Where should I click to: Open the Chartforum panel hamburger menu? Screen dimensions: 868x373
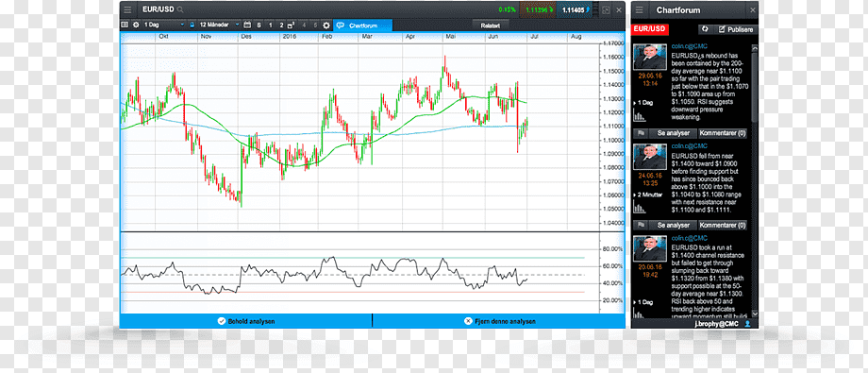point(640,10)
